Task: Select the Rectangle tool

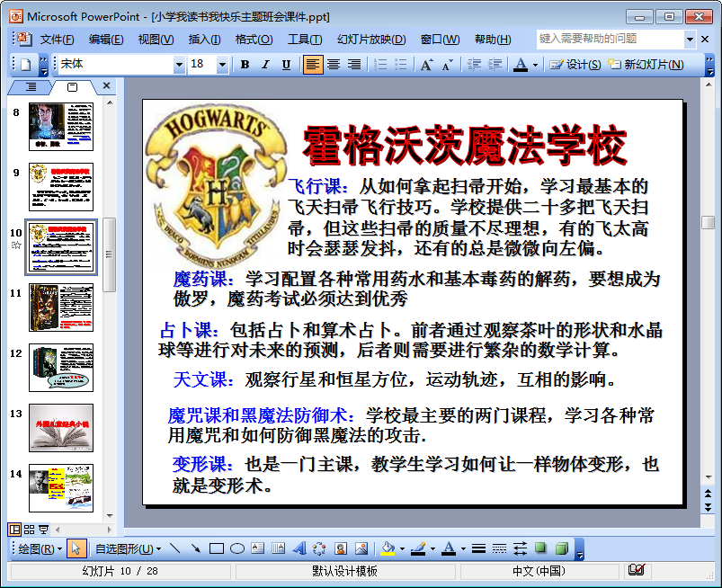Action: click(217, 548)
